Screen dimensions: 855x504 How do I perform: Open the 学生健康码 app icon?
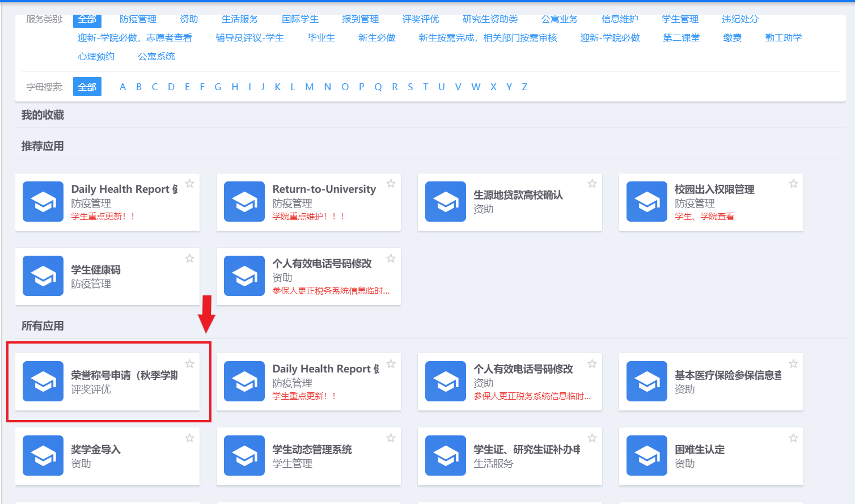(x=43, y=276)
